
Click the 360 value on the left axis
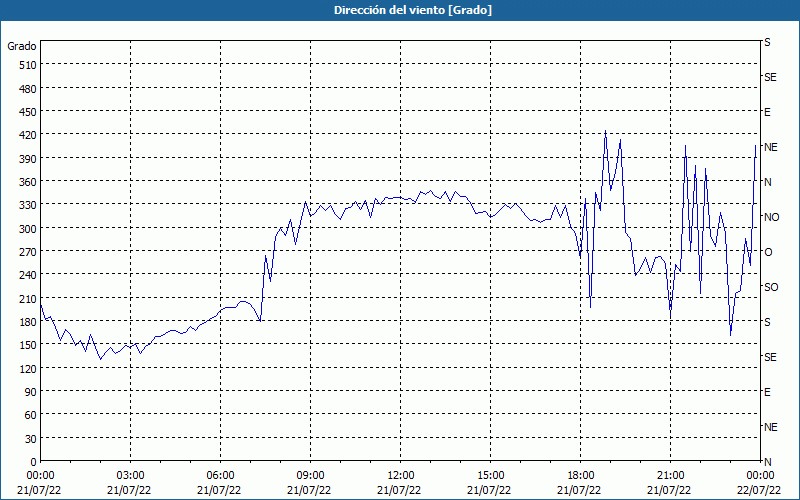pyautogui.click(x=28, y=182)
